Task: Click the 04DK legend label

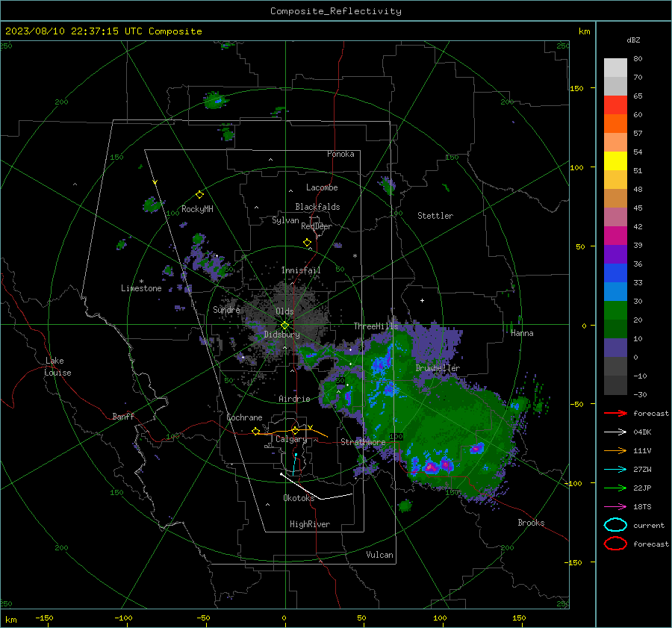Action: click(x=642, y=432)
